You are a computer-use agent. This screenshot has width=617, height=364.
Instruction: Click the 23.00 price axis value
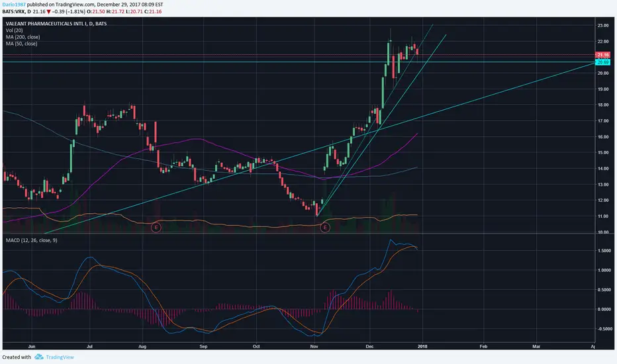pos(603,26)
